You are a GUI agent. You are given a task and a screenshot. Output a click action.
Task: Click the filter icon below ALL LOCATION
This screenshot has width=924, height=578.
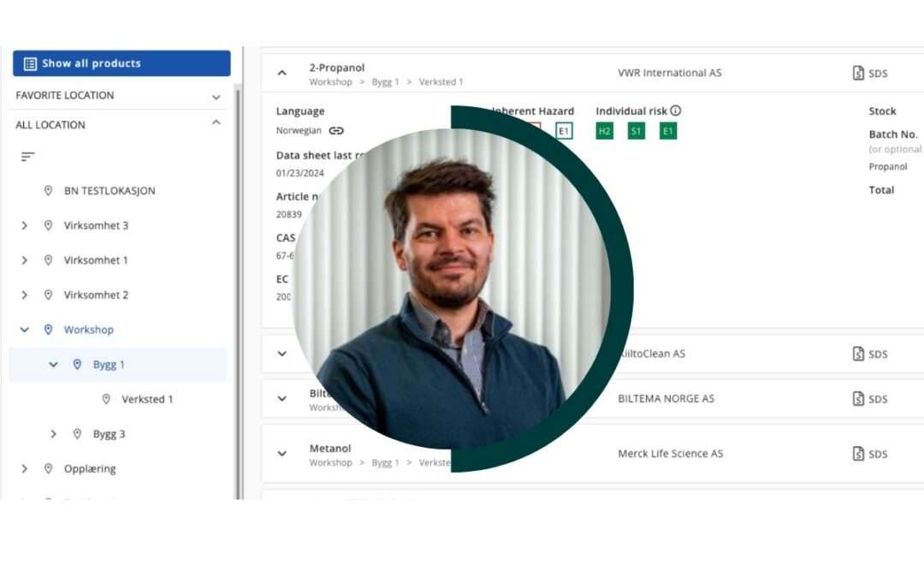coord(27,157)
